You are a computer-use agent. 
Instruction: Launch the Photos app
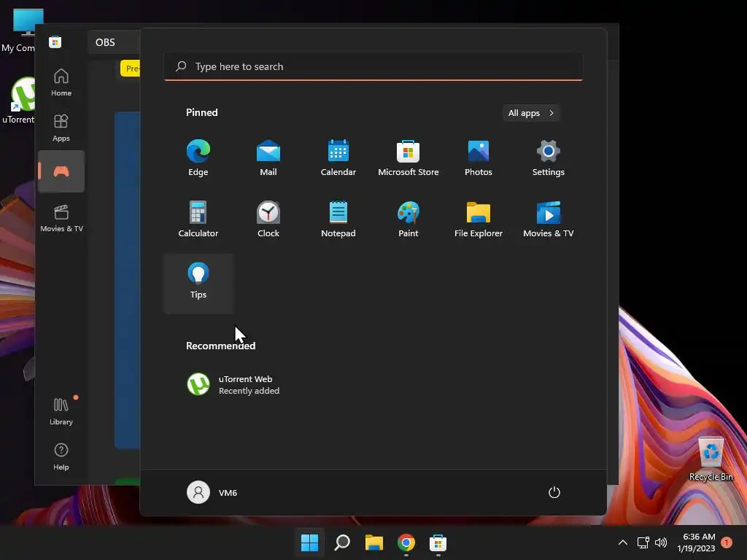pyautogui.click(x=479, y=157)
